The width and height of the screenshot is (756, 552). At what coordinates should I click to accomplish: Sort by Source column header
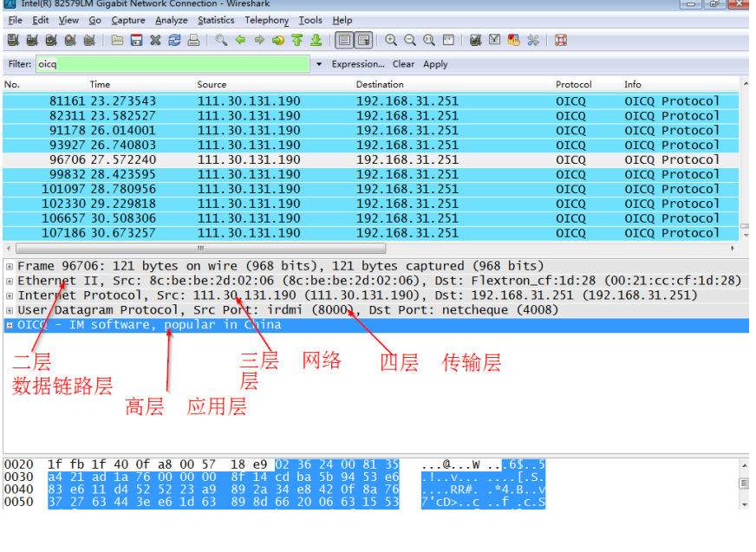(274, 84)
